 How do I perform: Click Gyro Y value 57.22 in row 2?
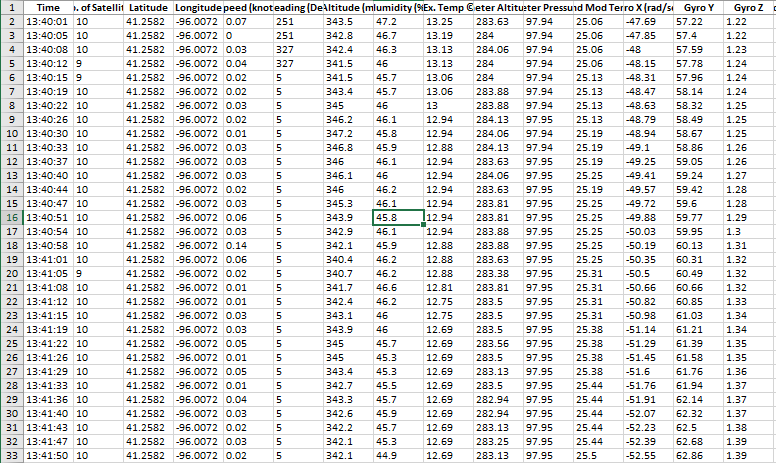pyautogui.click(x=690, y=21)
